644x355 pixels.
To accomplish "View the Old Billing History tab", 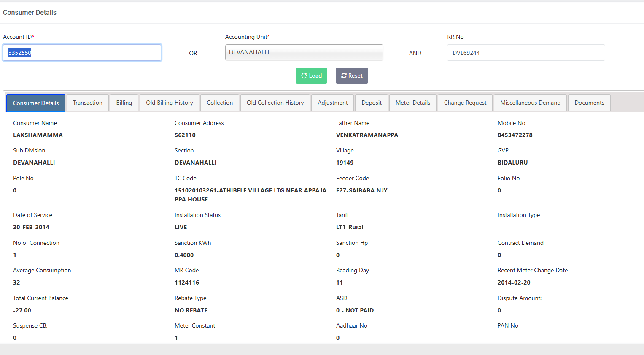I will (x=170, y=103).
